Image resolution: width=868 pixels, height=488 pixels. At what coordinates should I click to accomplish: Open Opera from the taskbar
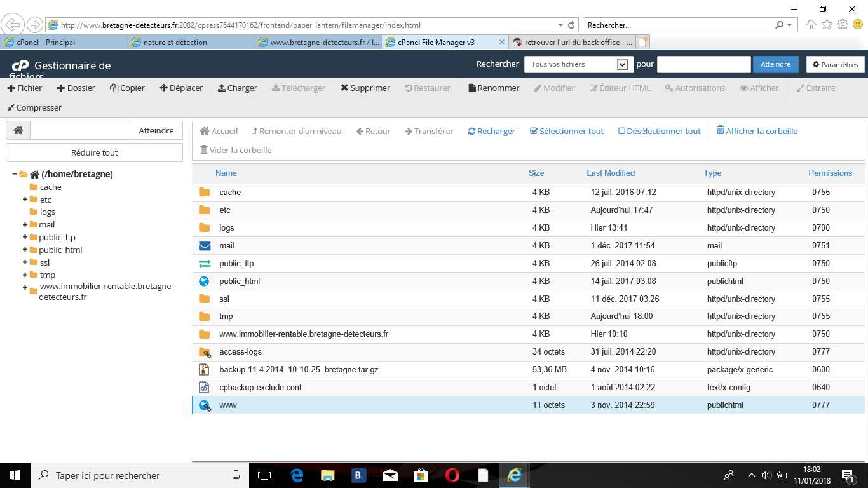point(452,475)
